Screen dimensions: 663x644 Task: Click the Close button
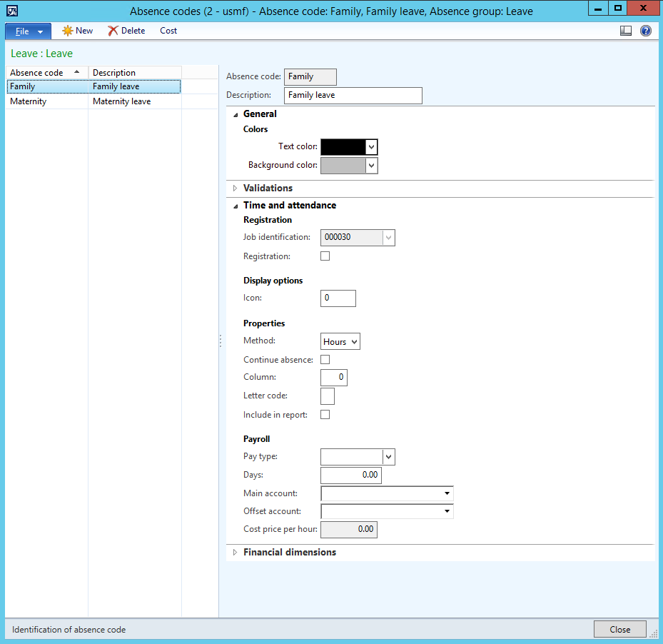click(619, 629)
